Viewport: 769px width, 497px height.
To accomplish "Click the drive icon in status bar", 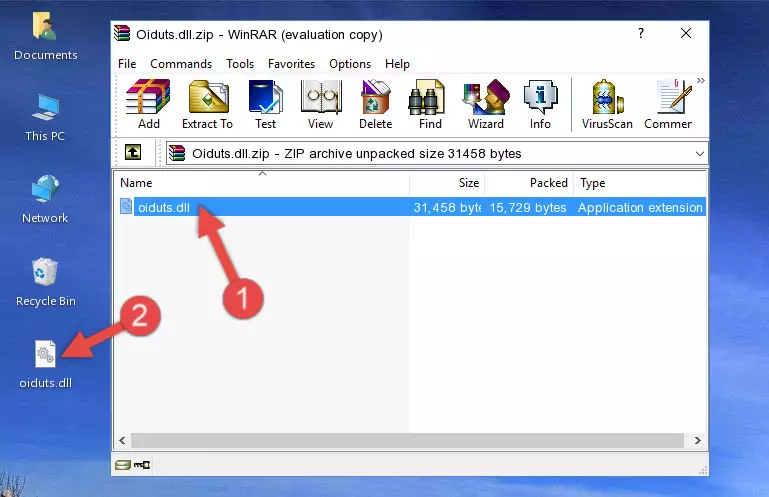I will click(x=123, y=465).
